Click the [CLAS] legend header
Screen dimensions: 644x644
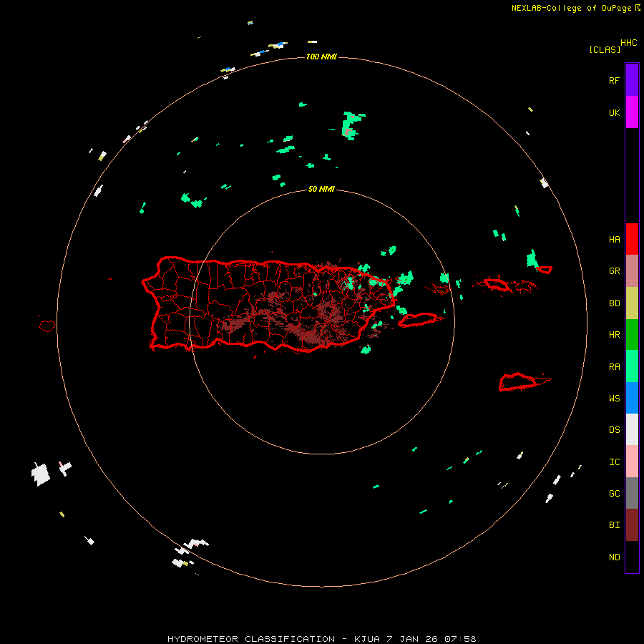tap(605, 49)
